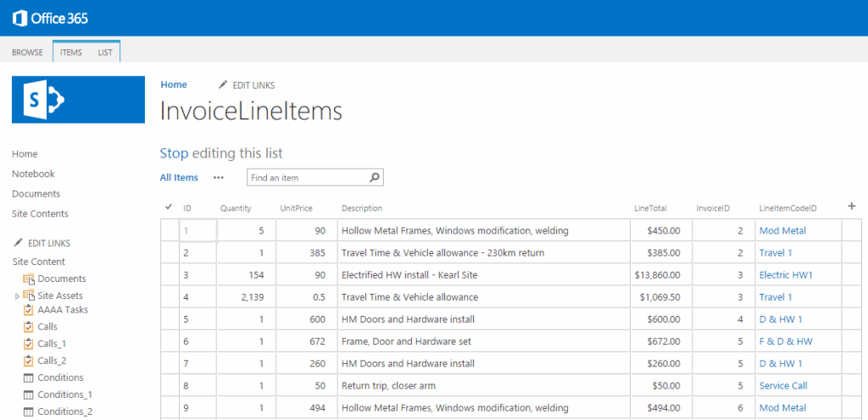This screenshot has height=420, width=868.
Task: Open the Travel 1 link in row 2
Action: (x=776, y=252)
